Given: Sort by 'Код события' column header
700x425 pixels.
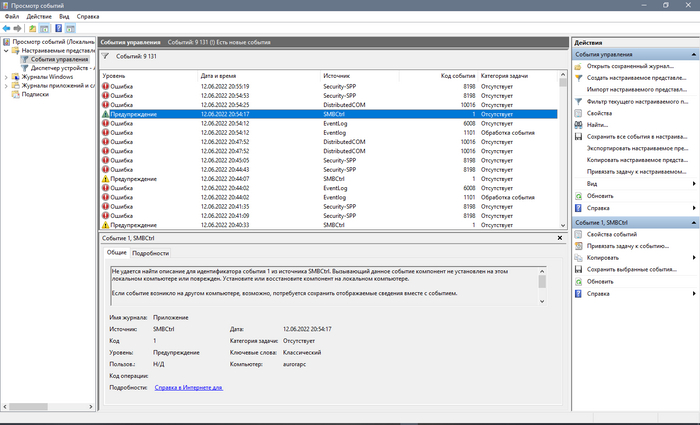Looking at the screenshot, I should pos(458,76).
